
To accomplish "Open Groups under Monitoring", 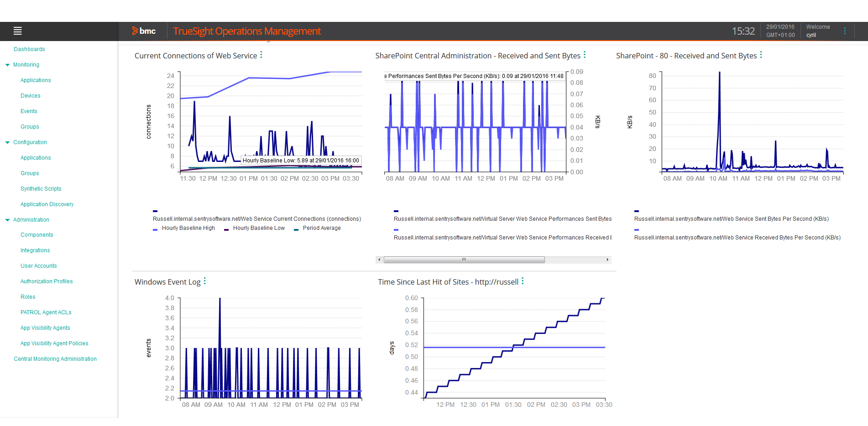I will coord(30,127).
